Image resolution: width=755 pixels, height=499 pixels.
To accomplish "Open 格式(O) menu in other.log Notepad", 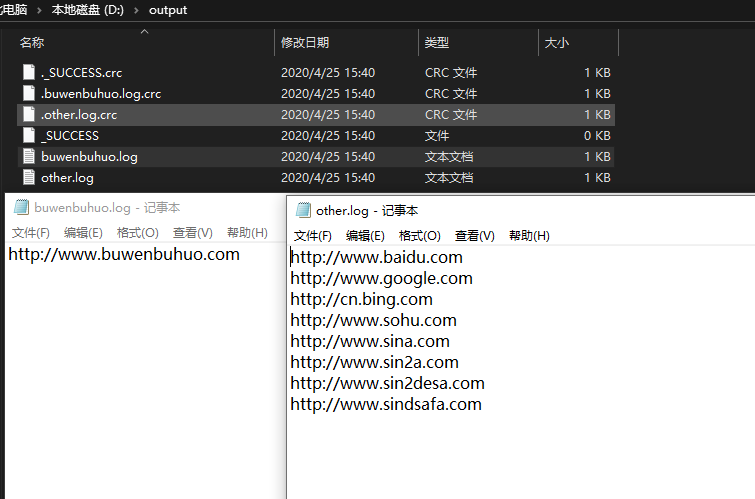I will (x=419, y=236).
